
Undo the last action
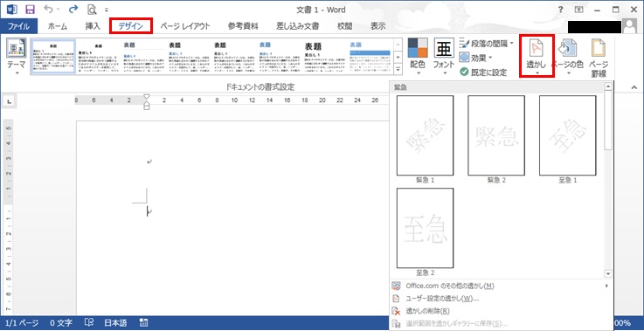48,10
